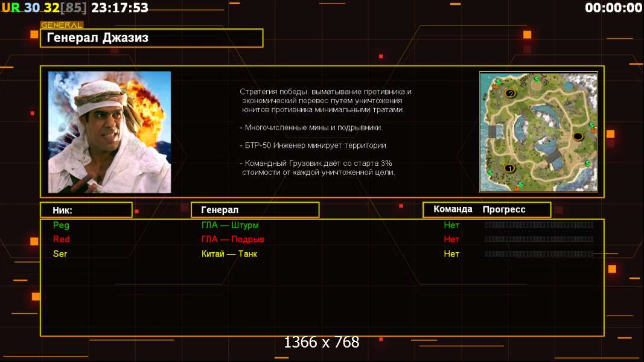The width and height of the screenshot is (644, 362).
Task: Click the 'БТР-50 Инженер минирует территории' line
Action: pyautogui.click(x=314, y=145)
